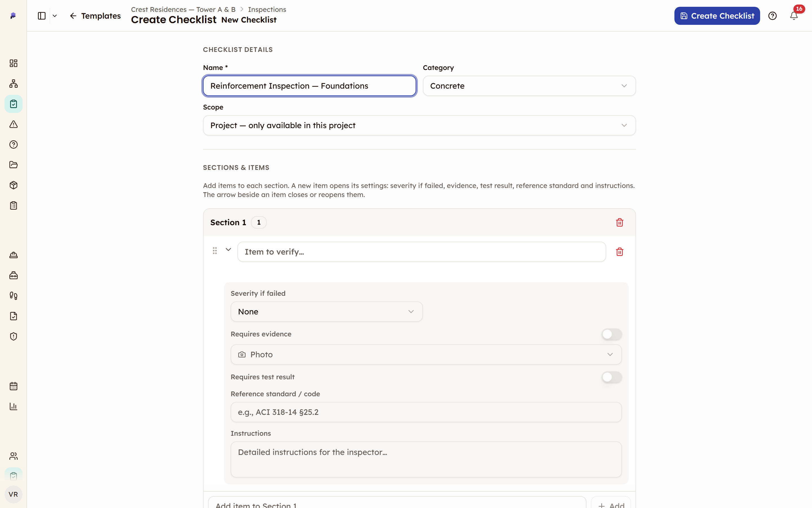Open the sidebar layout chevron menu
812x508 pixels.
[55, 16]
